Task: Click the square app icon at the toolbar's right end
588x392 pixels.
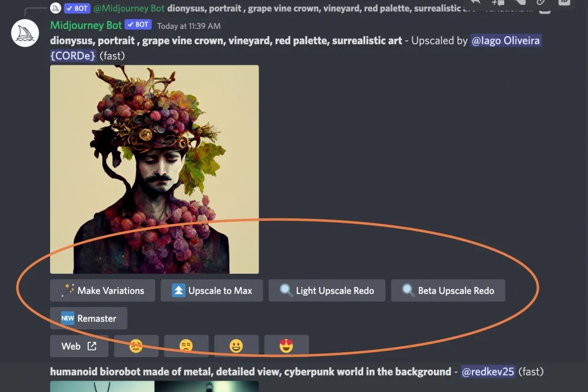Action: click(x=564, y=3)
